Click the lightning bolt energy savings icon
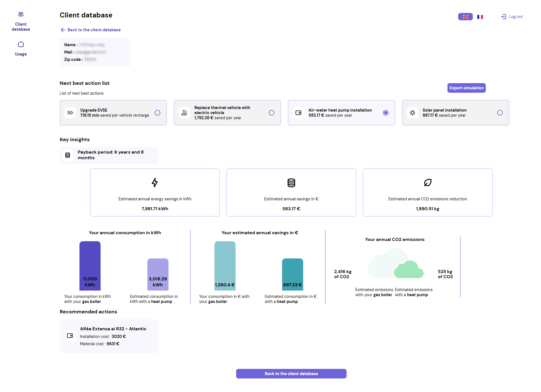This screenshot has width=541, height=392. pyautogui.click(x=155, y=183)
